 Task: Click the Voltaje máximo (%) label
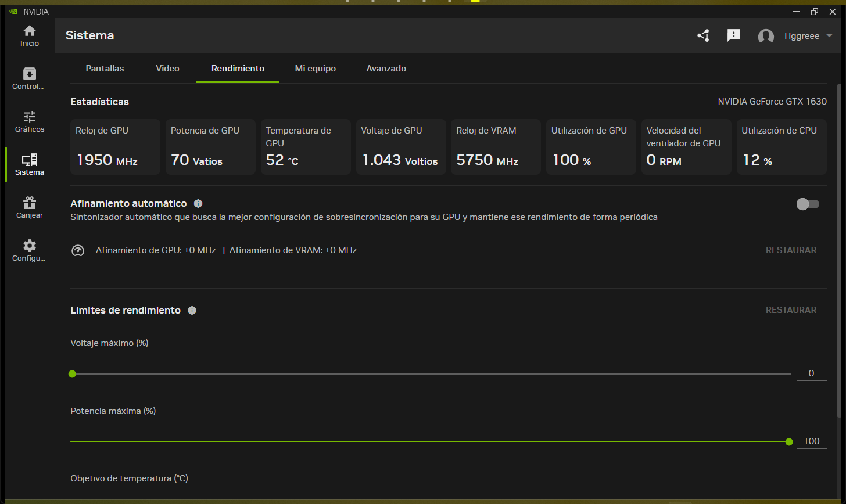click(109, 343)
